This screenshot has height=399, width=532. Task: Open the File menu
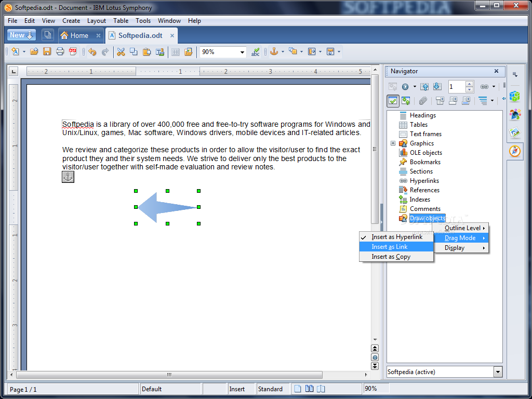pos(12,21)
